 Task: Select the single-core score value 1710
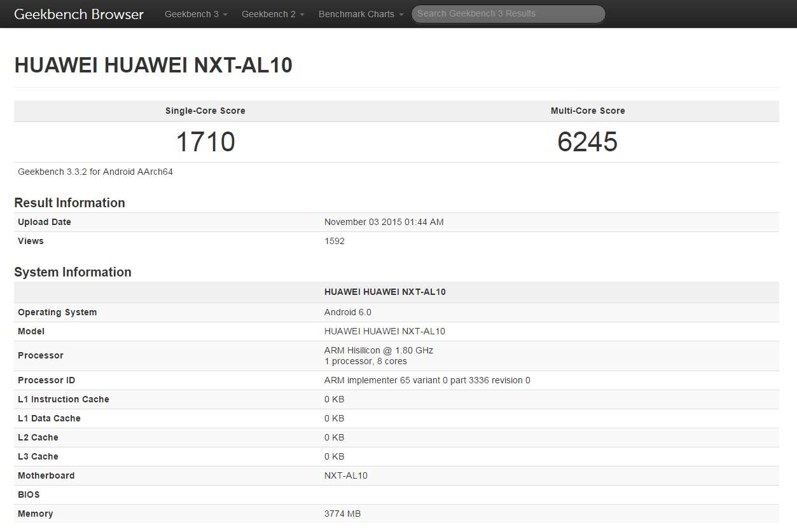(205, 142)
